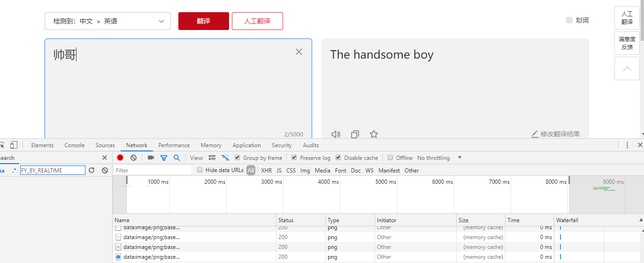Click the network Filter input field
This screenshot has height=263, width=644.
(153, 170)
